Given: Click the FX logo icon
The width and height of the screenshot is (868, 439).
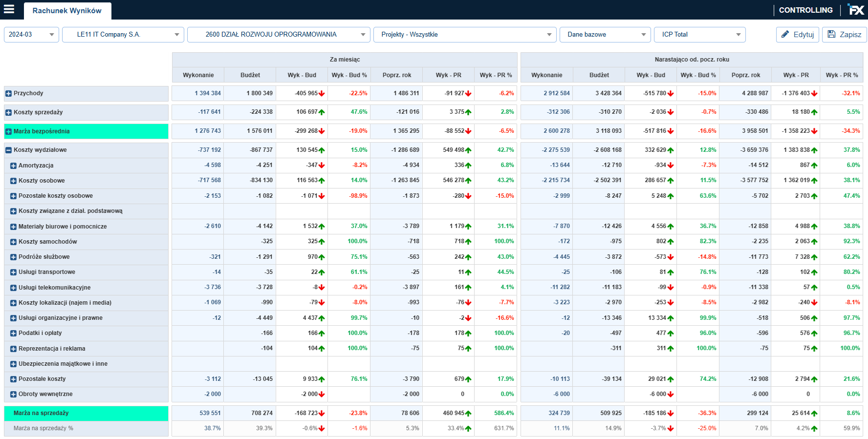Looking at the screenshot, I should click(856, 10).
